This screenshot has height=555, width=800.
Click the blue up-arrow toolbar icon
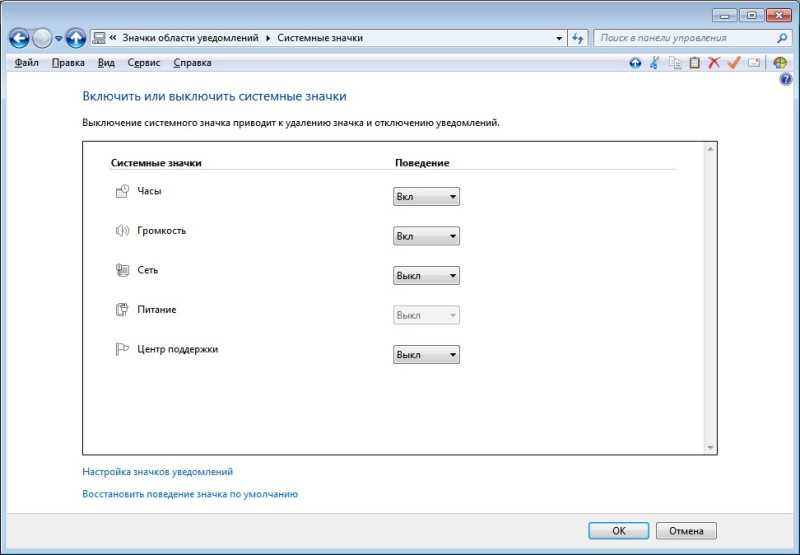pyautogui.click(x=635, y=63)
